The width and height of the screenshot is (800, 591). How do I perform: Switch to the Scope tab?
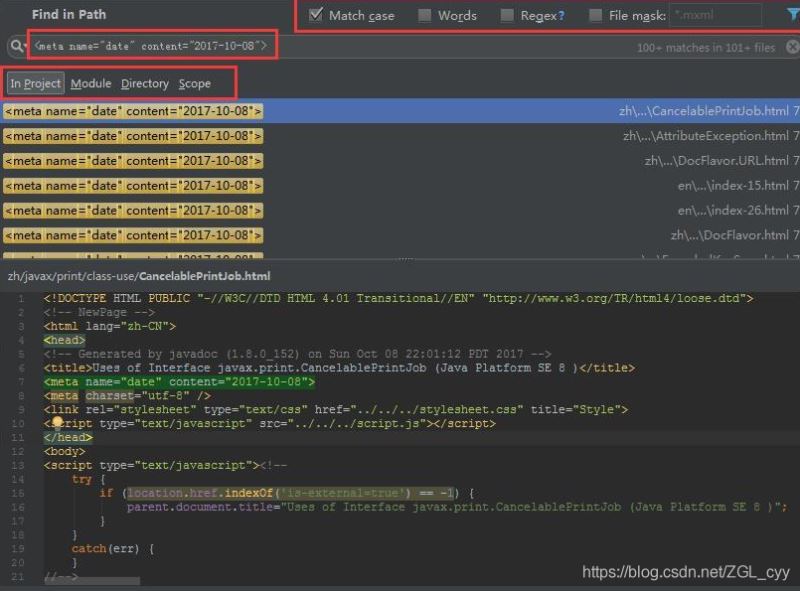tap(194, 83)
